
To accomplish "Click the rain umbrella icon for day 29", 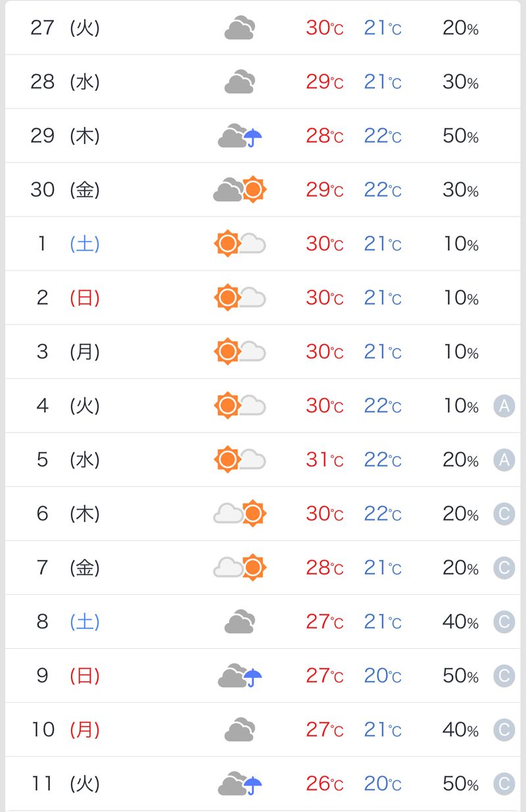I will (x=252, y=138).
